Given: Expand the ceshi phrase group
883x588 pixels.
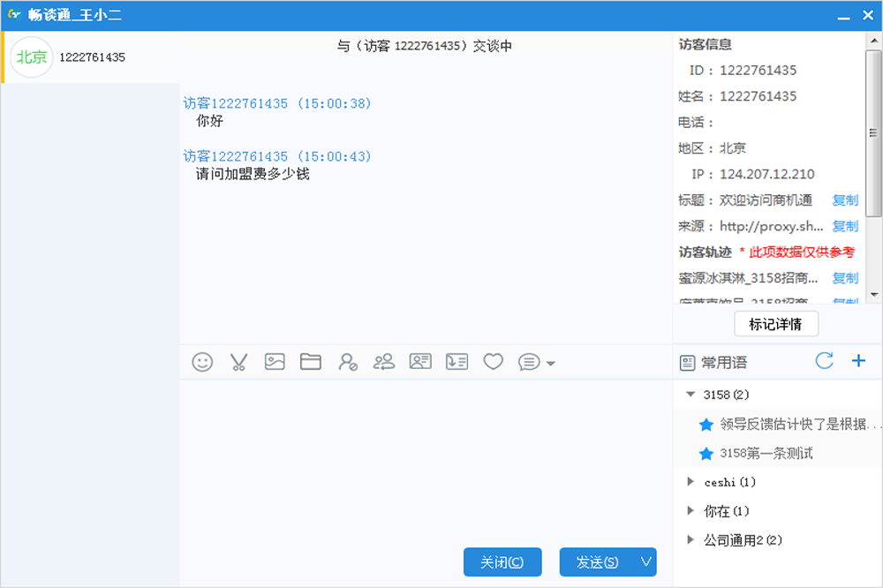Looking at the screenshot, I should (691, 482).
